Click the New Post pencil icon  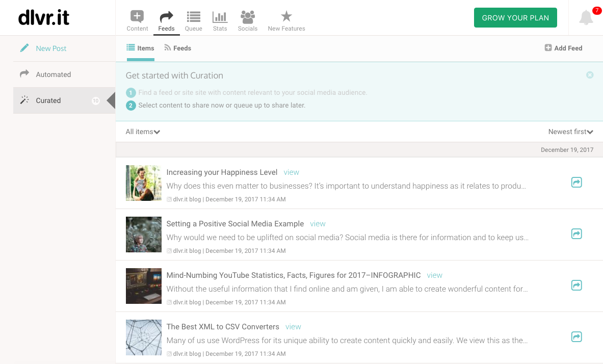(x=24, y=48)
